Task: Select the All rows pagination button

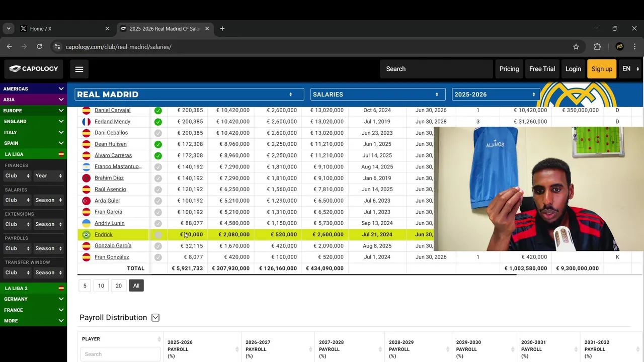Action: coord(136,286)
